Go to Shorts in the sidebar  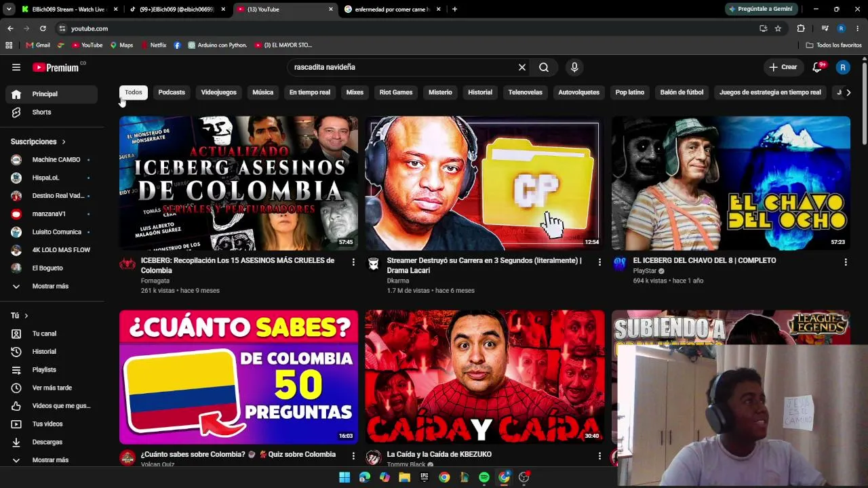(x=52, y=112)
